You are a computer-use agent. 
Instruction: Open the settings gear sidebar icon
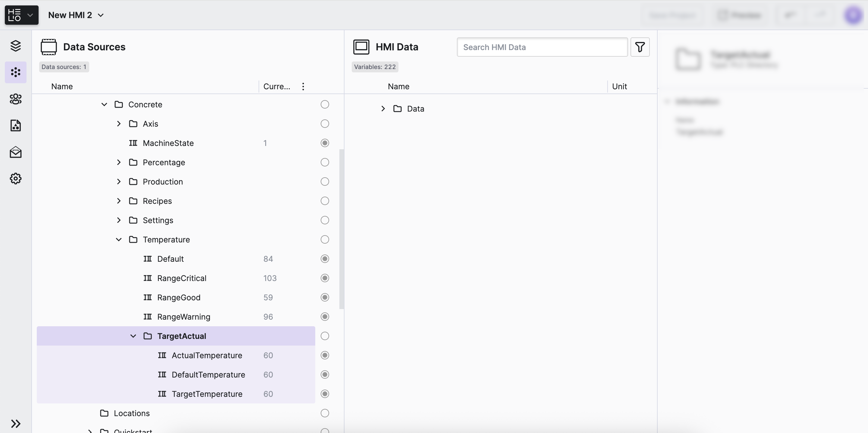pyautogui.click(x=15, y=179)
